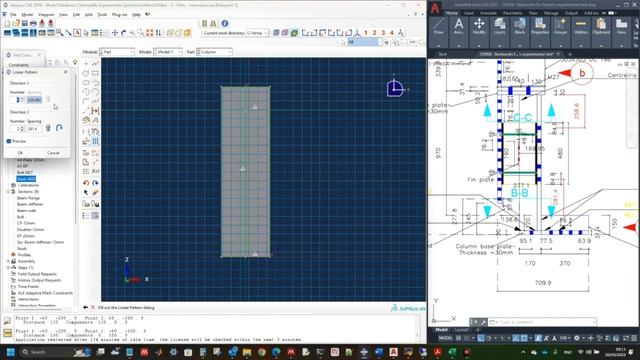Switch to AutoCAD Manage ribbon tab
This screenshot has height=360, width=640.
(551, 13)
